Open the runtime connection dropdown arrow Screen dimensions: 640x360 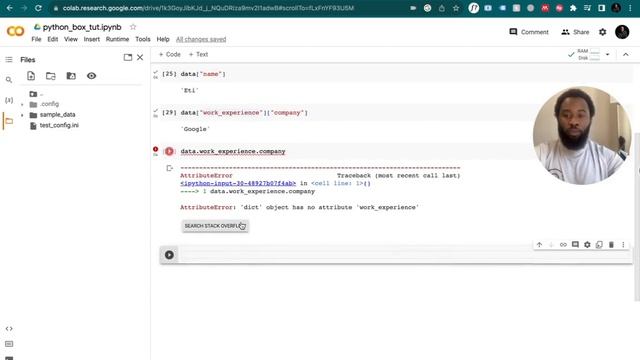pos(607,54)
